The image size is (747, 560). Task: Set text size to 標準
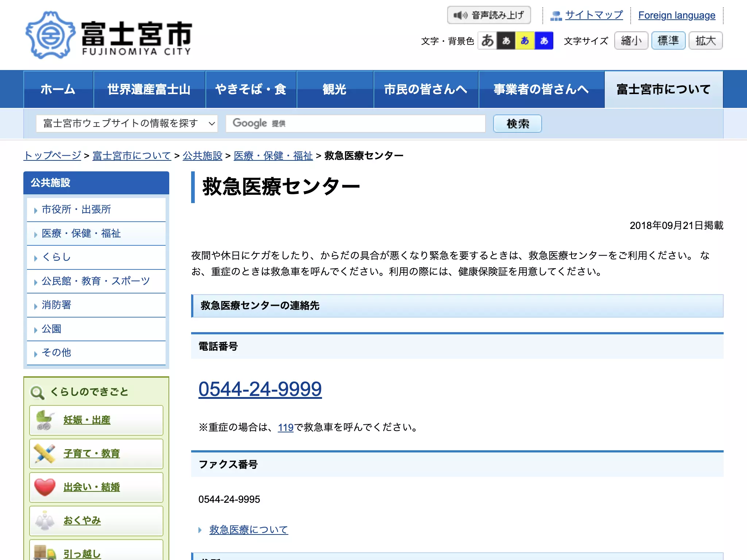(668, 40)
